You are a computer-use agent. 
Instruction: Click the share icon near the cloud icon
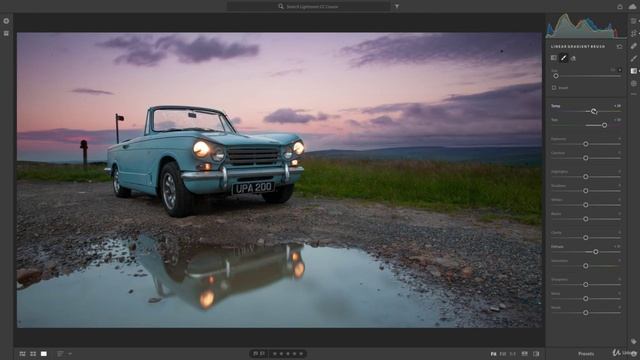point(620,7)
